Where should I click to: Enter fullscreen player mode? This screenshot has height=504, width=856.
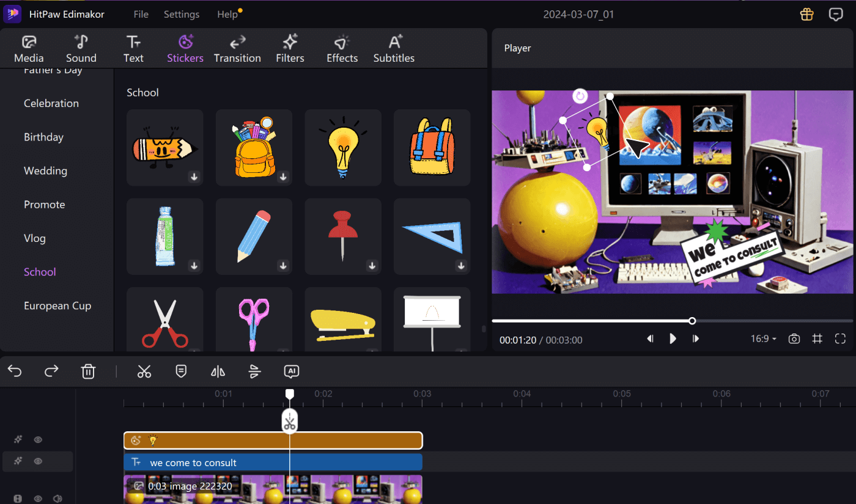tap(840, 338)
